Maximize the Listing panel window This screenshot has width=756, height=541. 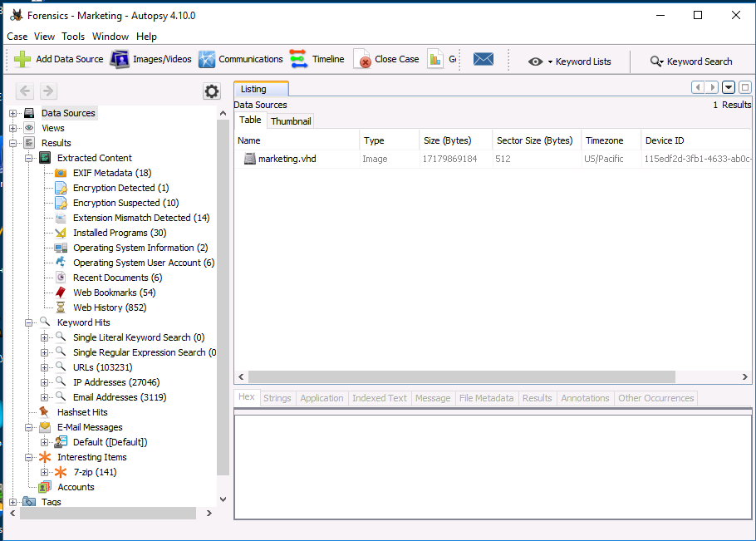745,87
